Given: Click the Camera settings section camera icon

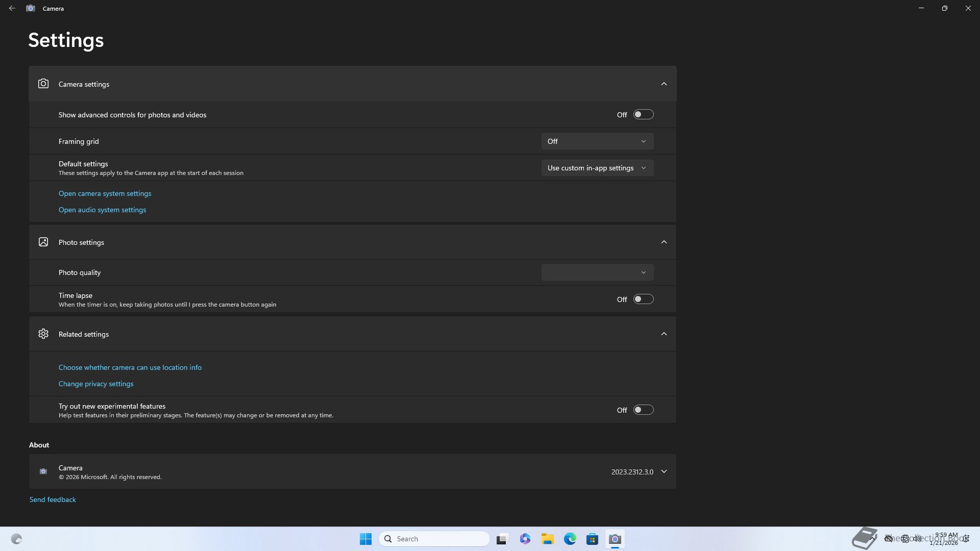Looking at the screenshot, I should 43,84.
